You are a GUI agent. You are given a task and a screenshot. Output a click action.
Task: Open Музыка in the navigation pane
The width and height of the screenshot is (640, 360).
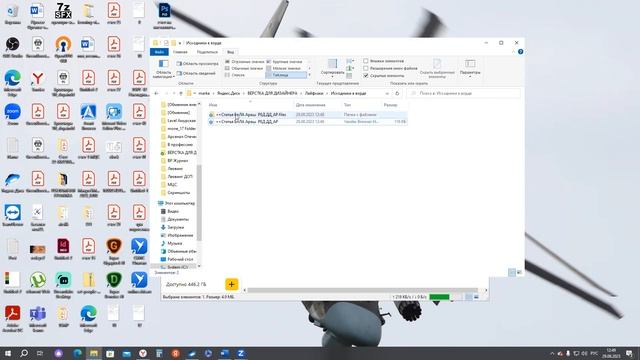tap(171, 243)
